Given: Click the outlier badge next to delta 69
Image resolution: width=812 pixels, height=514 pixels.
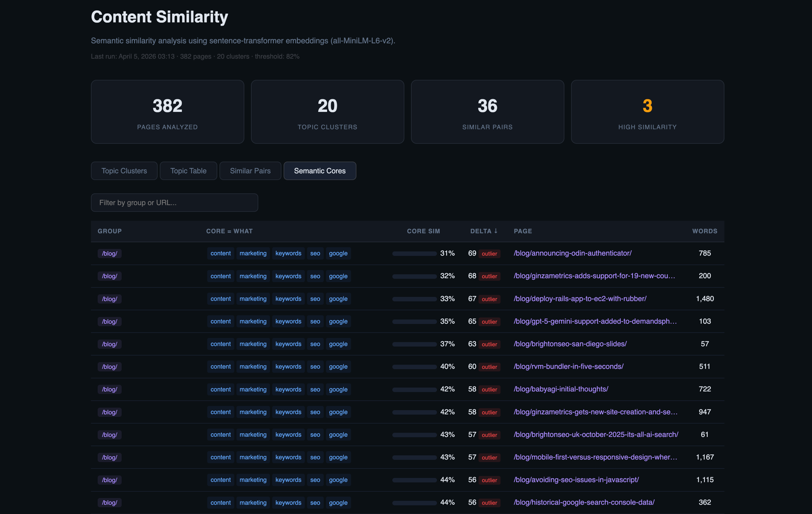Looking at the screenshot, I should pyautogui.click(x=489, y=254).
